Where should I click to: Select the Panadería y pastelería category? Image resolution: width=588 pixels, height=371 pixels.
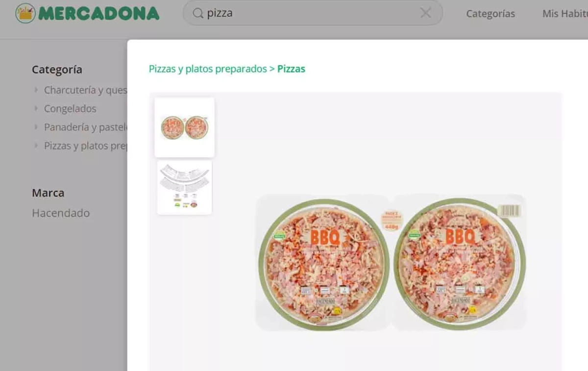86,127
